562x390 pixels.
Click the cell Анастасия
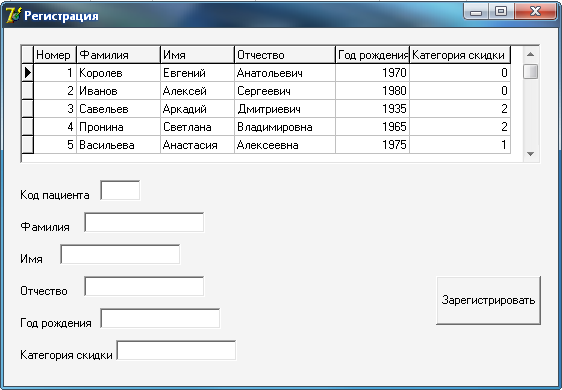(x=197, y=144)
